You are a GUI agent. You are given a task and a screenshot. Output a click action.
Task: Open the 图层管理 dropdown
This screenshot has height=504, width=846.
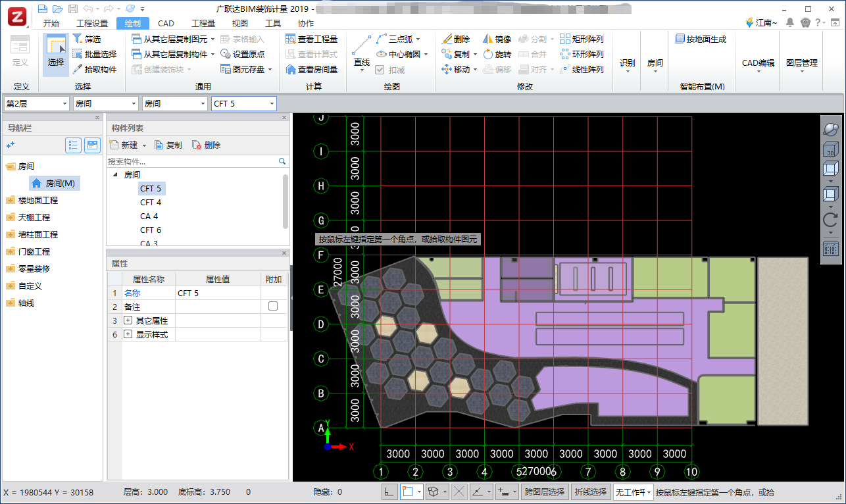(x=802, y=64)
